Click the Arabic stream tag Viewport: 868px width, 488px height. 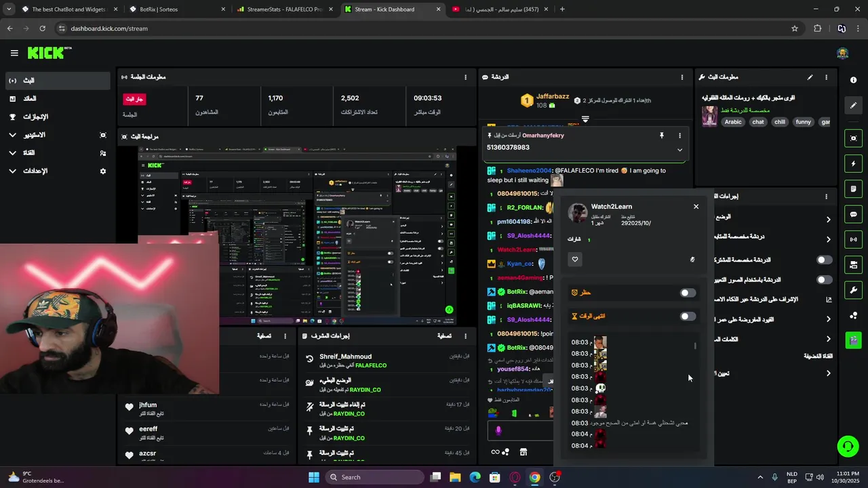733,122
